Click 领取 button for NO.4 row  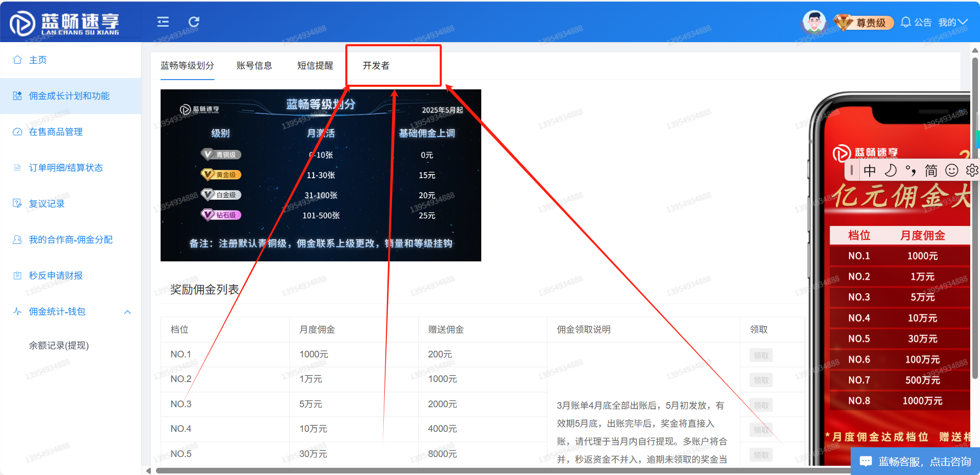pyautogui.click(x=761, y=430)
